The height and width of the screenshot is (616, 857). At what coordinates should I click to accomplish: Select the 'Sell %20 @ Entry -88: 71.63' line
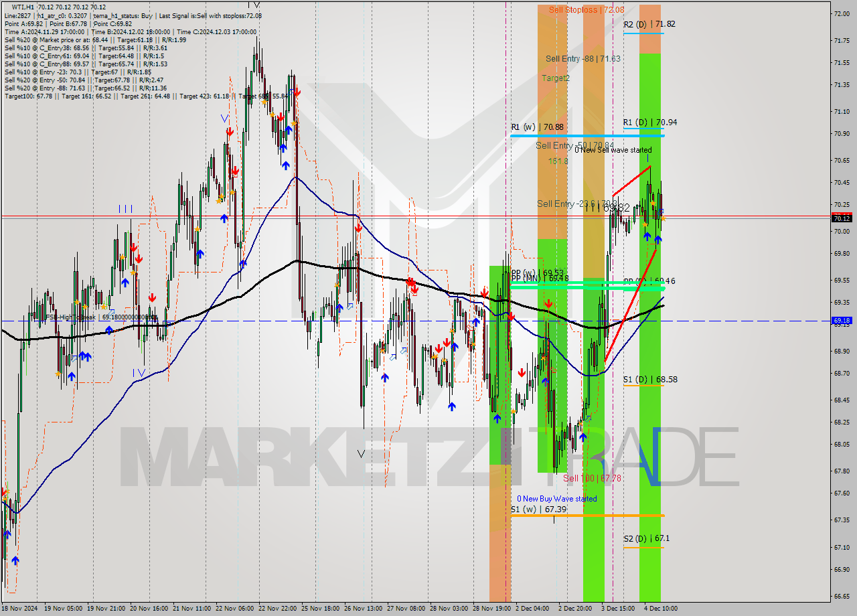coord(86,88)
